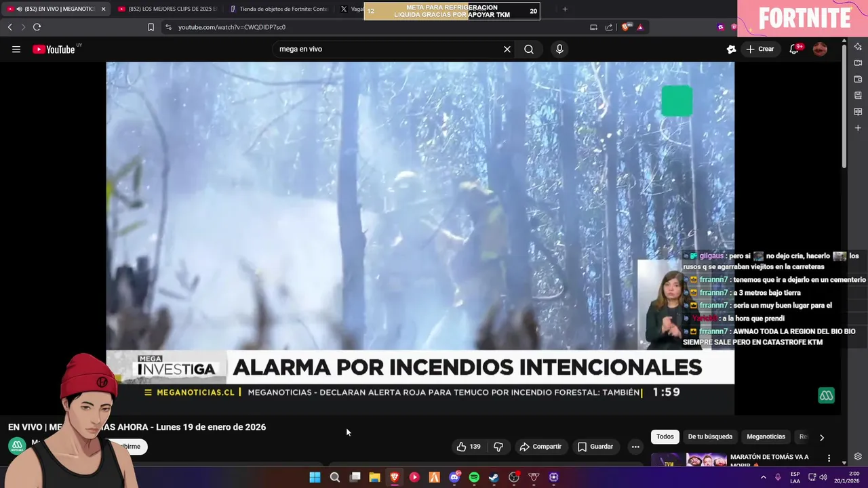Open site settings icon beside the URL
The image size is (868, 488).
tap(168, 27)
